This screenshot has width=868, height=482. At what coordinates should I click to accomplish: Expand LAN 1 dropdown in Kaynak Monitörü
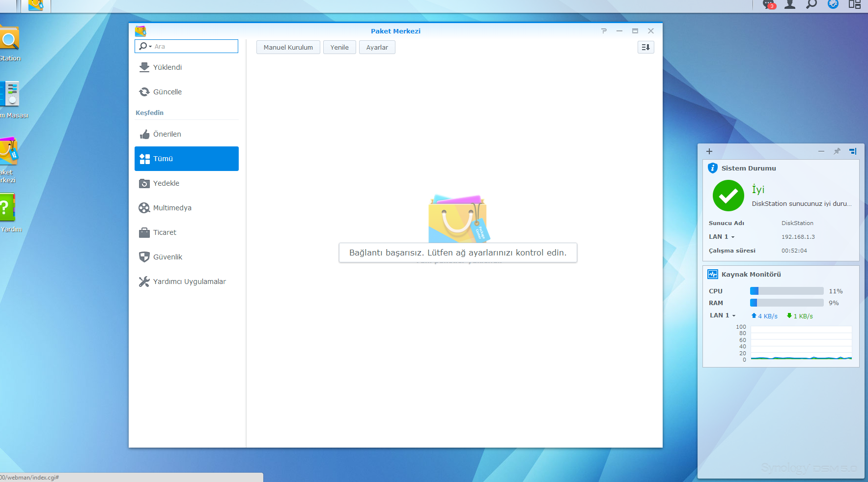tap(733, 315)
